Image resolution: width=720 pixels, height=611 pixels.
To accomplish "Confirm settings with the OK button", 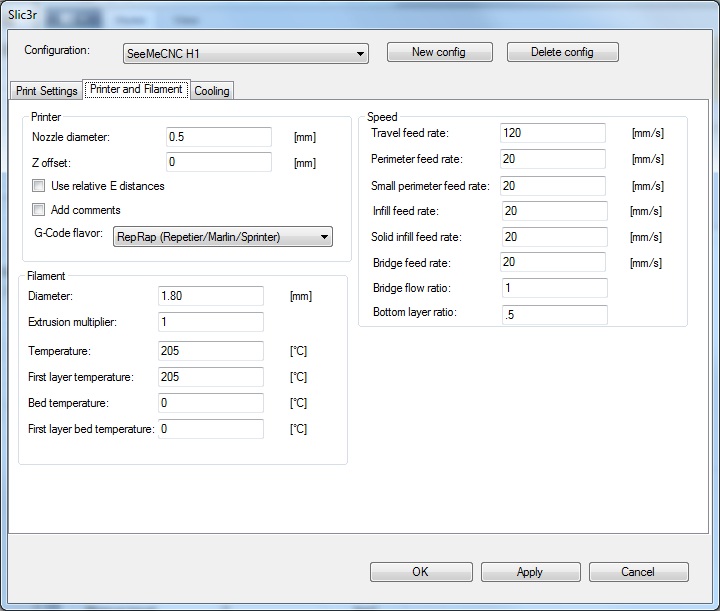I will click(420, 572).
